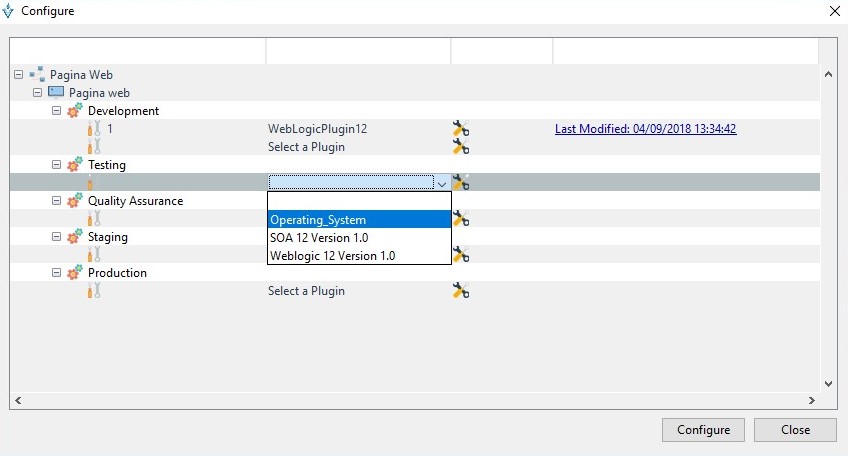The width and height of the screenshot is (848, 456).
Task: Click the vertical scrollbar down arrow
Action: (x=828, y=383)
